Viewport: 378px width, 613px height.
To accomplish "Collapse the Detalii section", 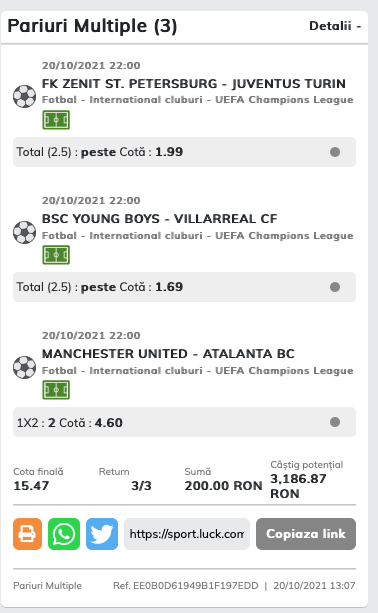I will pos(335,26).
